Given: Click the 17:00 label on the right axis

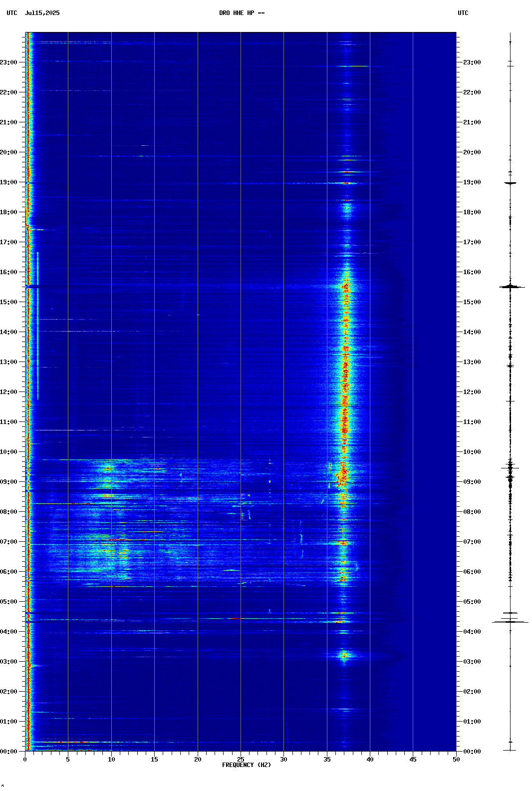Looking at the screenshot, I should (472, 242).
